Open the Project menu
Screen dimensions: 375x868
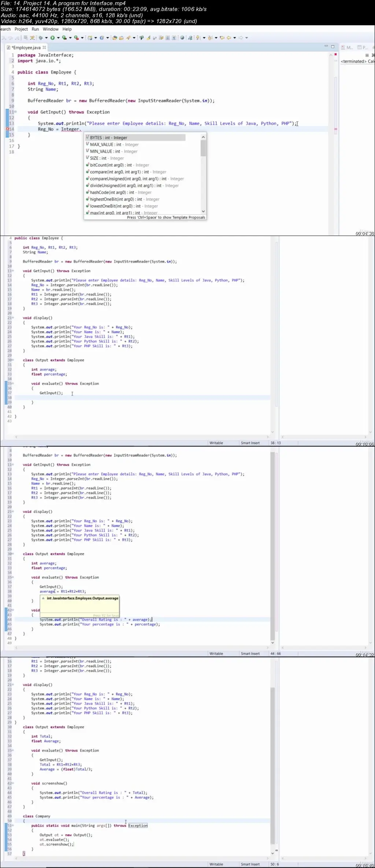[21, 29]
